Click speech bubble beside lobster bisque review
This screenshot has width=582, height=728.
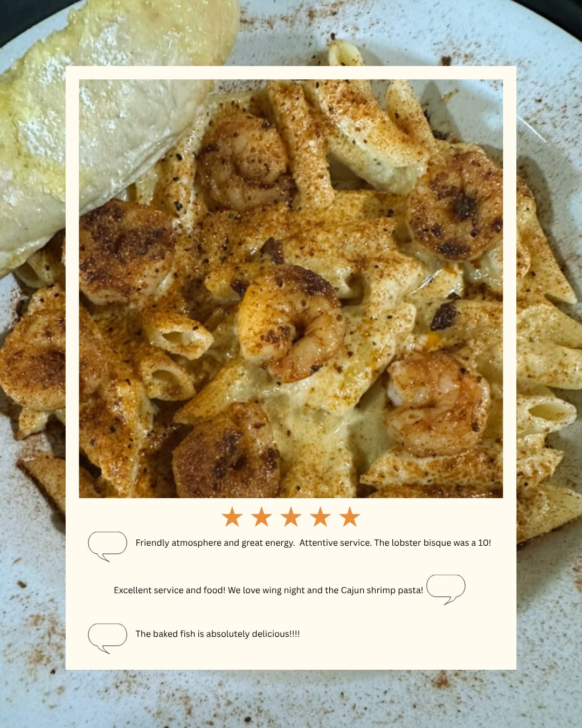[x=108, y=546]
